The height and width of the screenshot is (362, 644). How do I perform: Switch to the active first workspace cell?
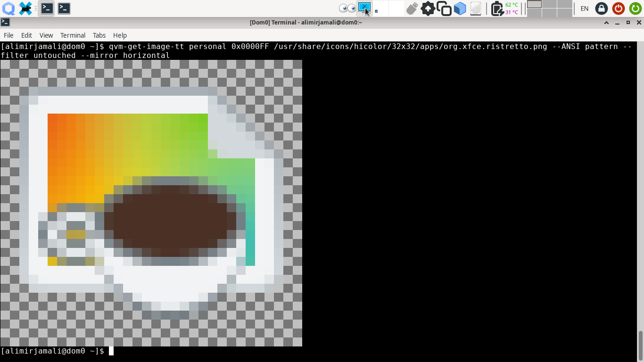(534, 4)
